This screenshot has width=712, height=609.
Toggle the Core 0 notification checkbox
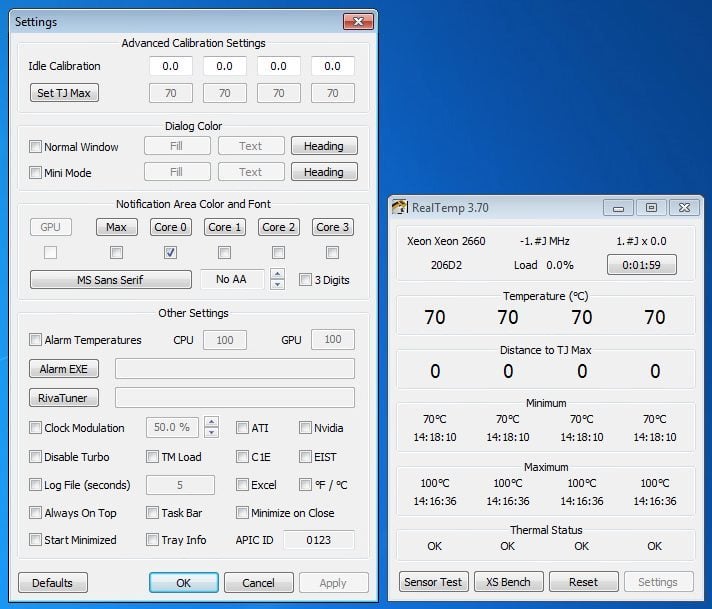tap(170, 252)
